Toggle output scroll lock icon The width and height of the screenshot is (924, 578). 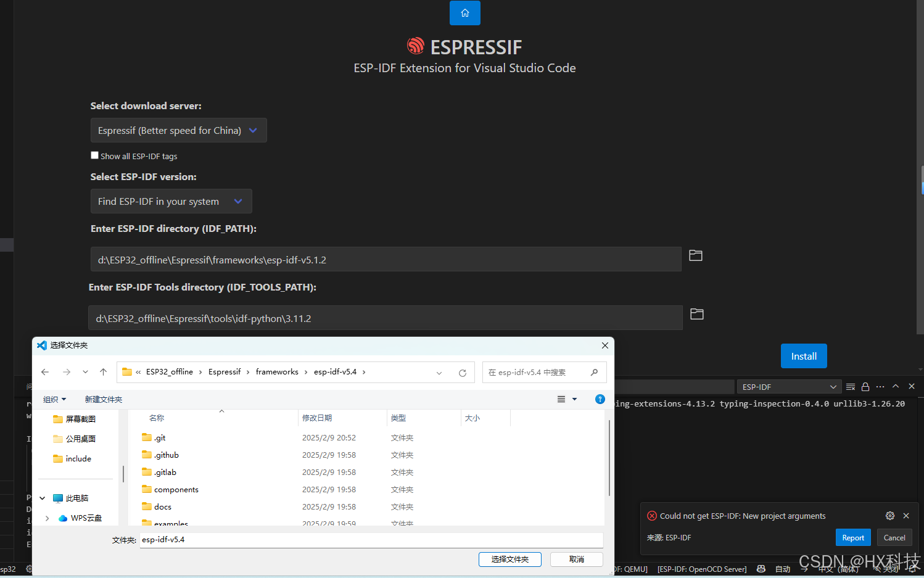coord(865,387)
